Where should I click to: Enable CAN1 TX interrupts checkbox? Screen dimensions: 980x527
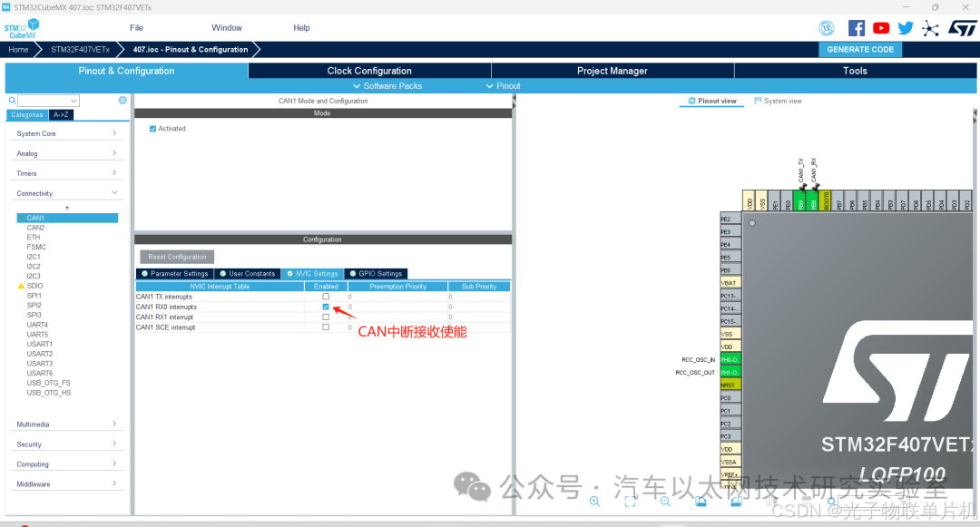[x=325, y=297]
